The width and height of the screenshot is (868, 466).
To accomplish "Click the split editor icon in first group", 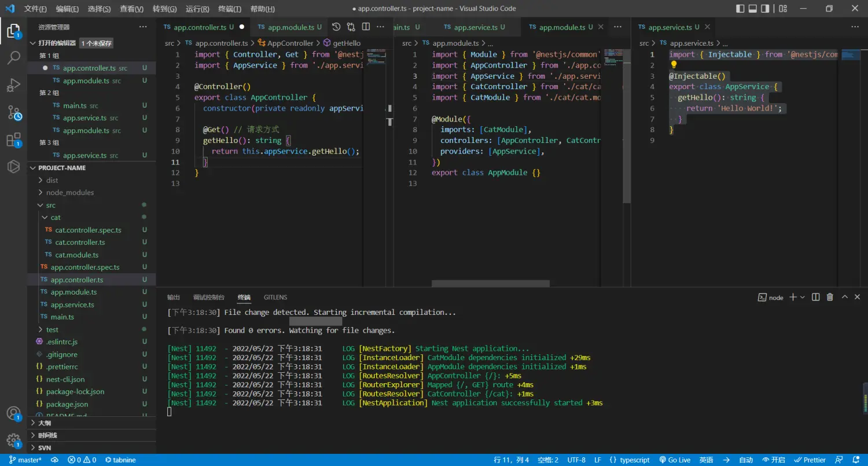I will pos(366,27).
